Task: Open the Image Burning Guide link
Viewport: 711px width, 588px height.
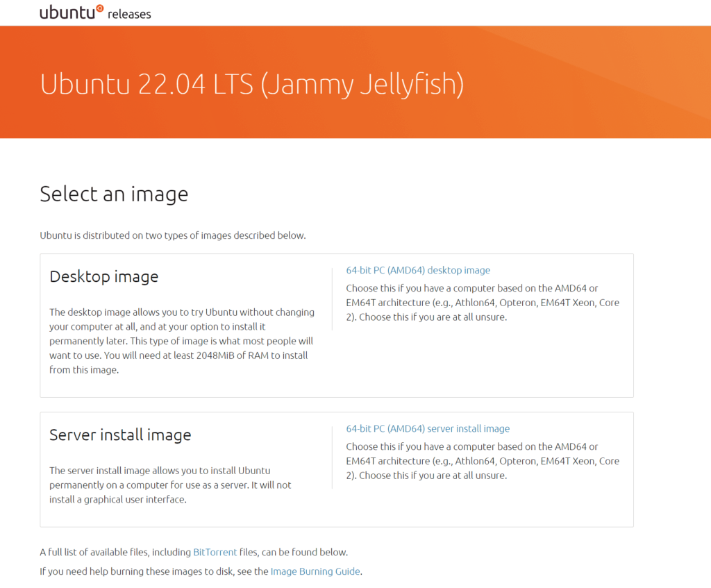Action: [x=315, y=571]
